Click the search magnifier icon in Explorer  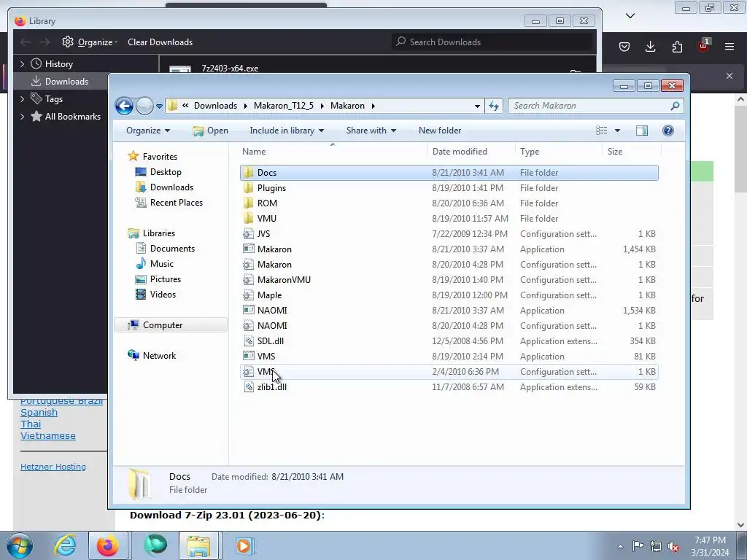(x=675, y=106)
